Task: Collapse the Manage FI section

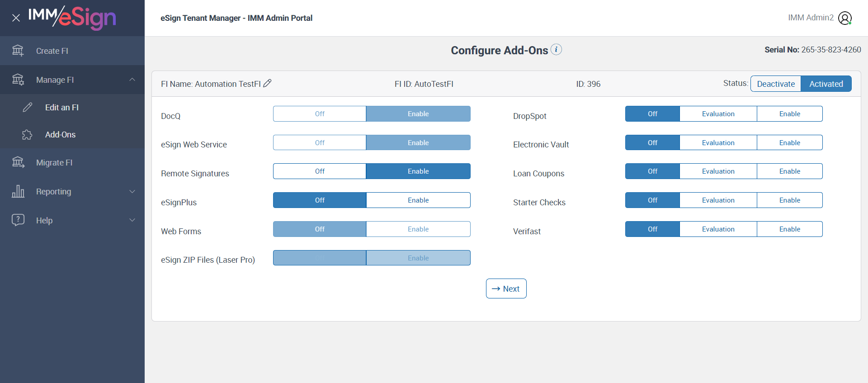Action: click(132, 80)
